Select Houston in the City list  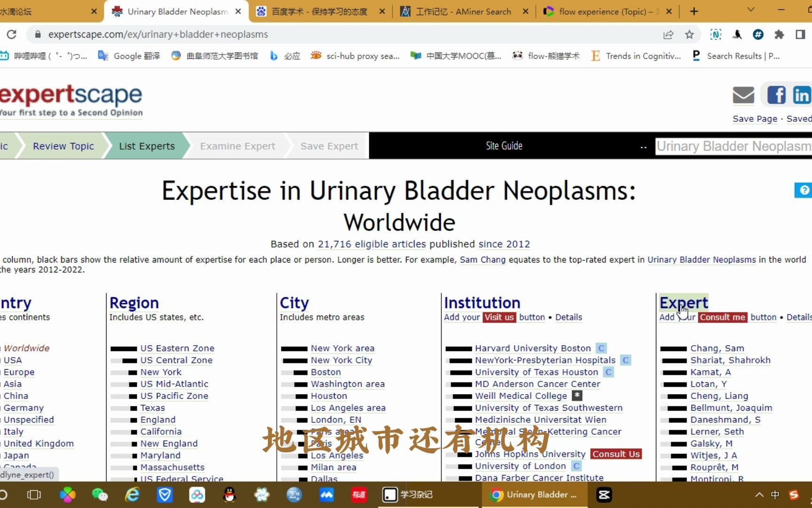(x=329, y=396)
